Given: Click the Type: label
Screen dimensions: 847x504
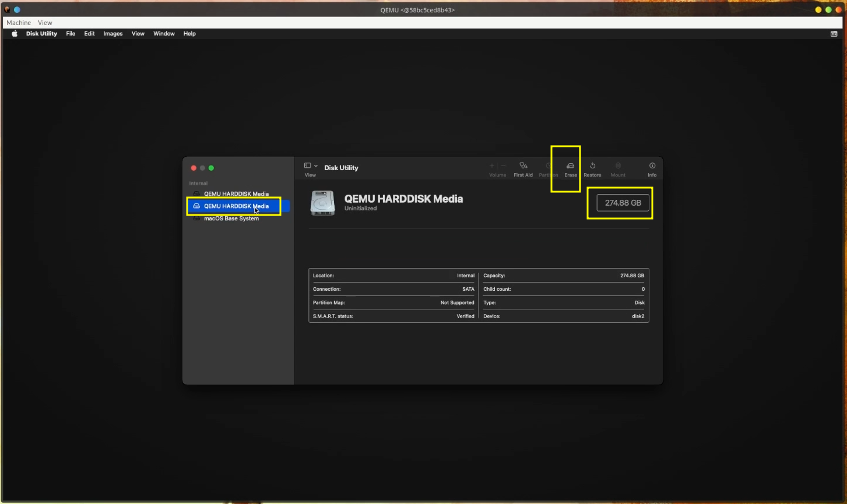Looking at the screenshot, I should (490, 302).
